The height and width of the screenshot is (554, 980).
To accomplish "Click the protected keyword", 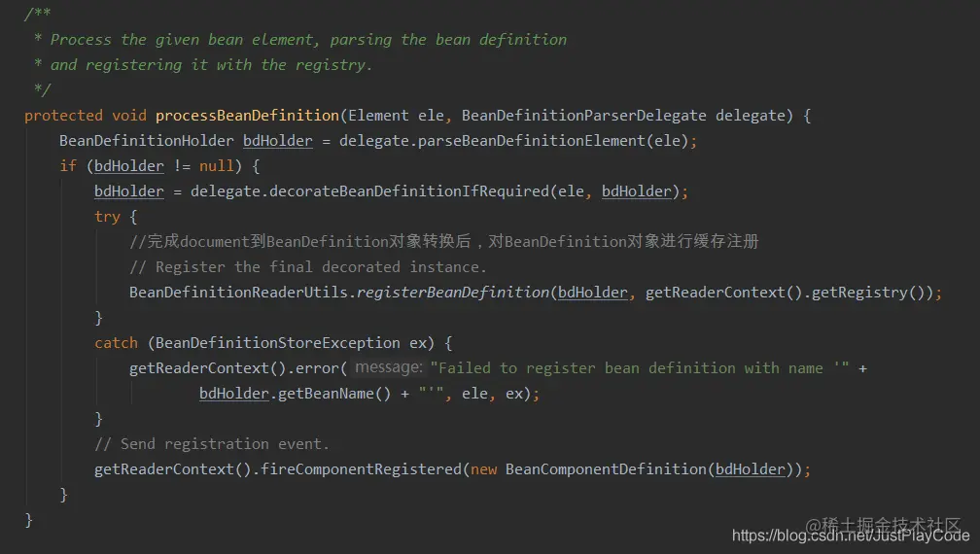I will pos(63,116).
